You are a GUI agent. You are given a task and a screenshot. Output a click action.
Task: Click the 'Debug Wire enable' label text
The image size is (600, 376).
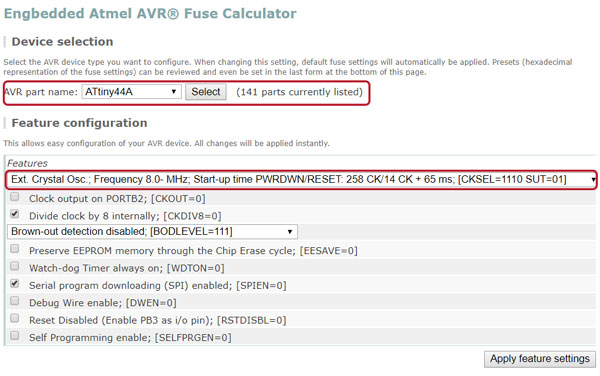click(x=103, y=303)
